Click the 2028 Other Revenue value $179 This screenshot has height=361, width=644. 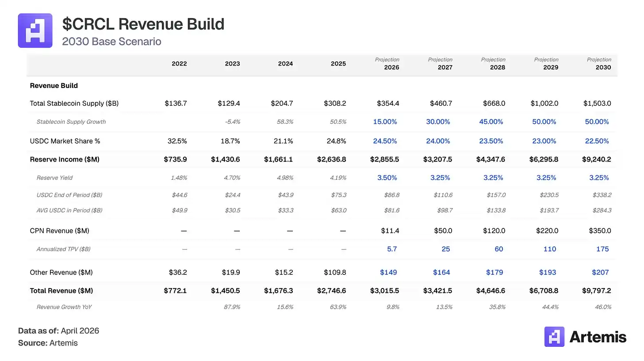point(494,273)
